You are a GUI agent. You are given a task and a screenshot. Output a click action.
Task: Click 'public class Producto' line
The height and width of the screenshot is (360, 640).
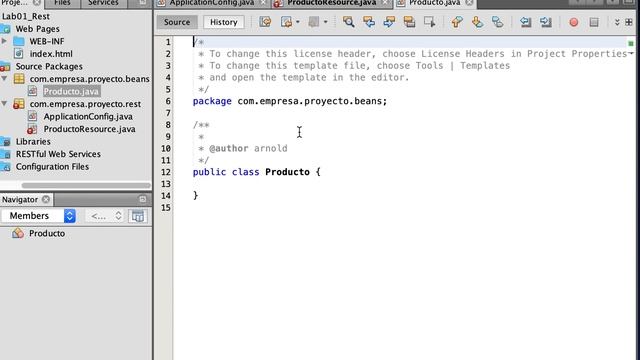pos(256,172)
